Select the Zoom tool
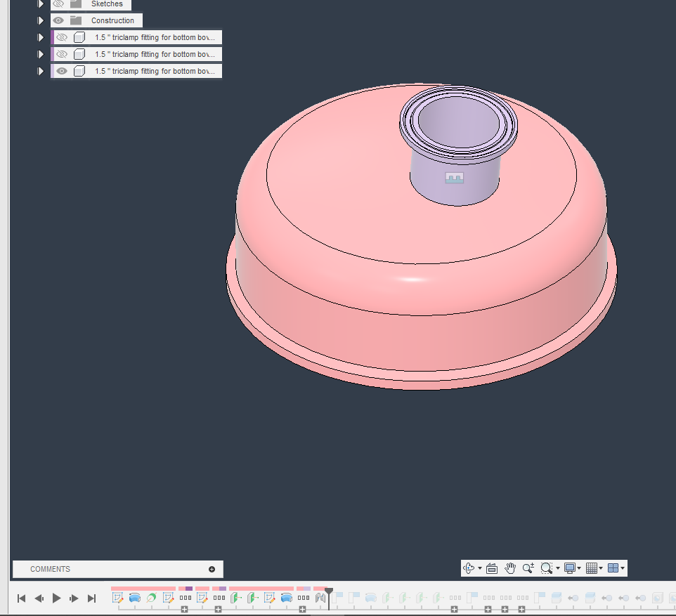The width and height of the screenshot is (676, 616). click(x=528, y=568)
